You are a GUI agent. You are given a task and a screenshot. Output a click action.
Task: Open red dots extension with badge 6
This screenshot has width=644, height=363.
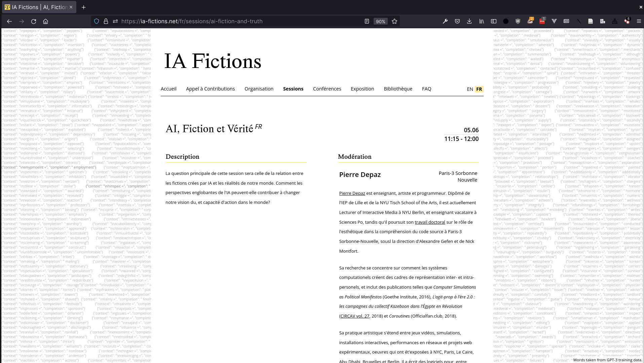pos(627,21)
